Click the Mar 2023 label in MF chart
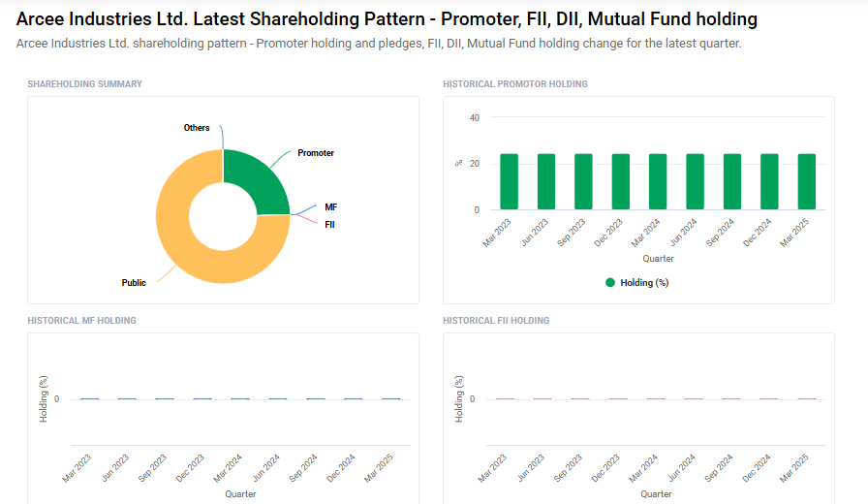Screen dimensions: 868x504 [77, 468]
